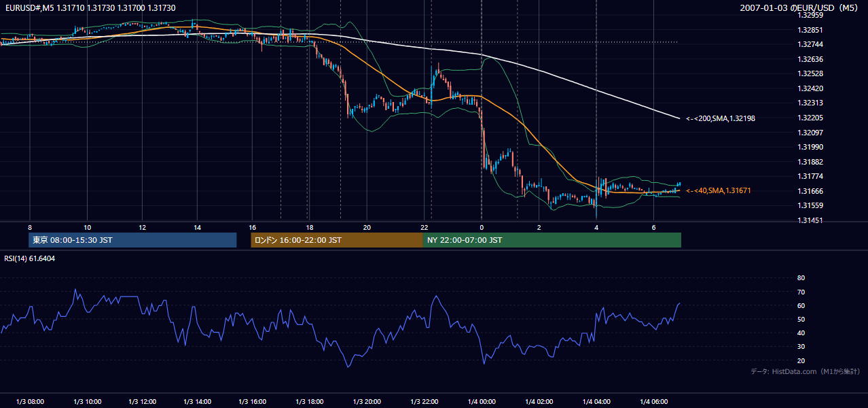This screenshot has height=408, width=868.
Task: Click the 1/4 06:00 date label
Action: coord(653,402)
